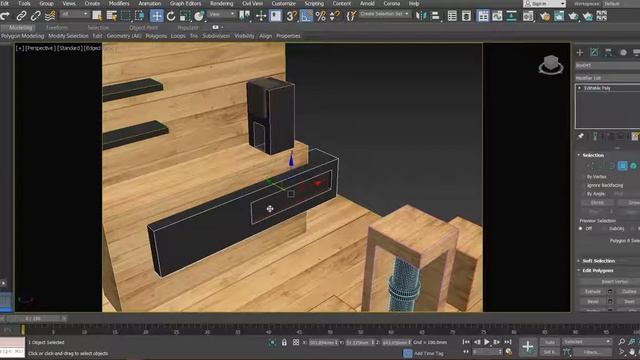
Task: Open the Polygon Modeling ribbon panel
Action: (x=22, y=36)
